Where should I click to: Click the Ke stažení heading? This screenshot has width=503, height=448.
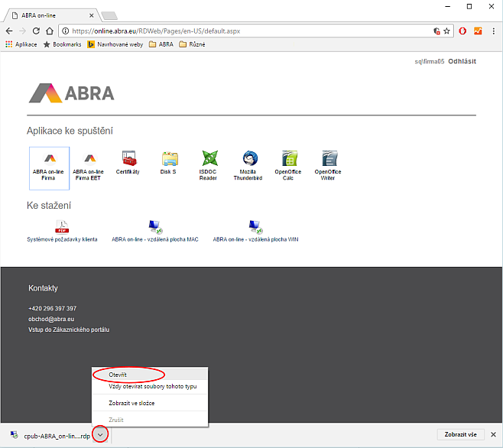coord(49,206)
